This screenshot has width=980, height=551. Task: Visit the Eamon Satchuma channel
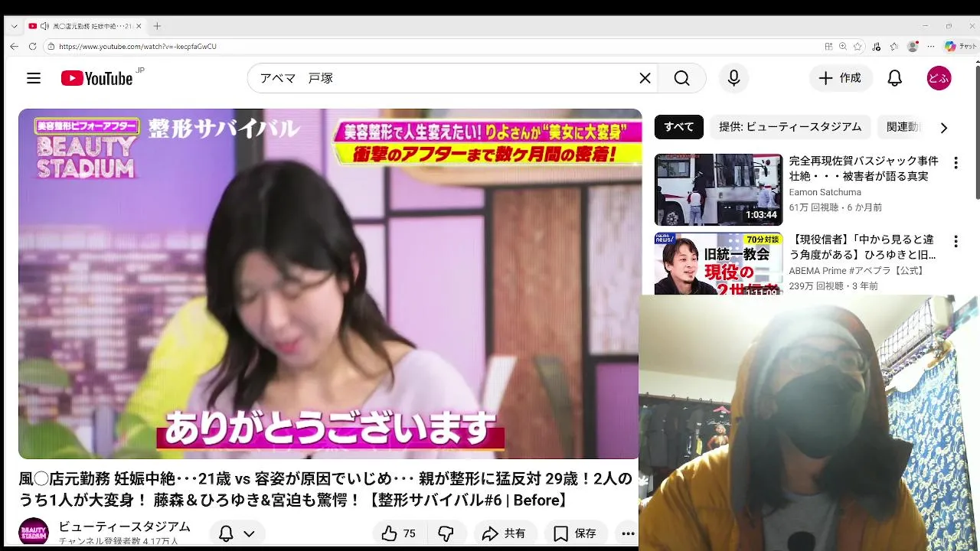[825, 192]
